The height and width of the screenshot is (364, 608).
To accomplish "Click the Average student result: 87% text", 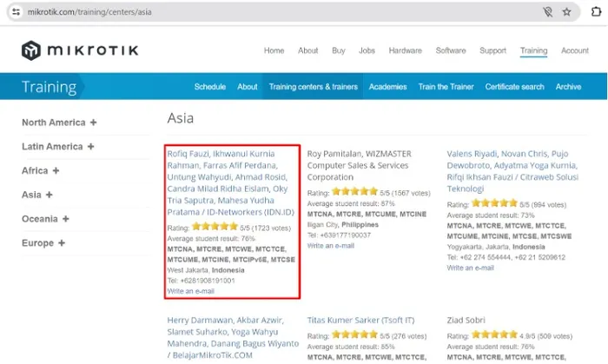I will (351, 204).
